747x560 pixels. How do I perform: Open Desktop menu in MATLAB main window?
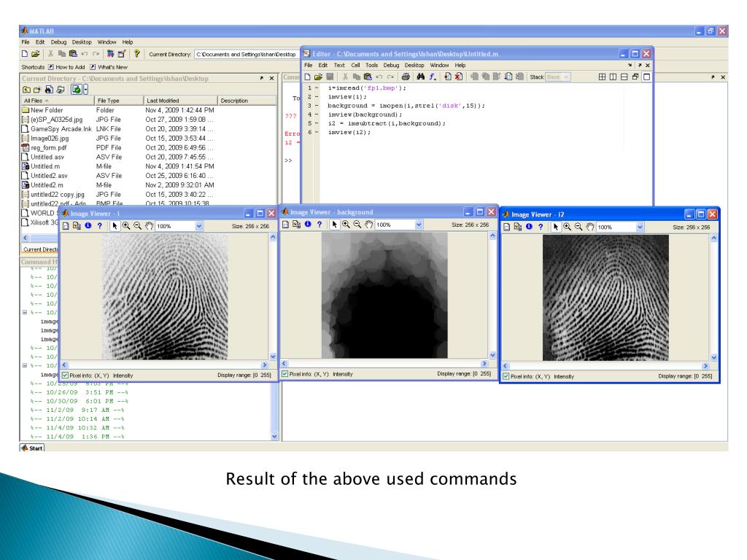click(x=82, y=42)
